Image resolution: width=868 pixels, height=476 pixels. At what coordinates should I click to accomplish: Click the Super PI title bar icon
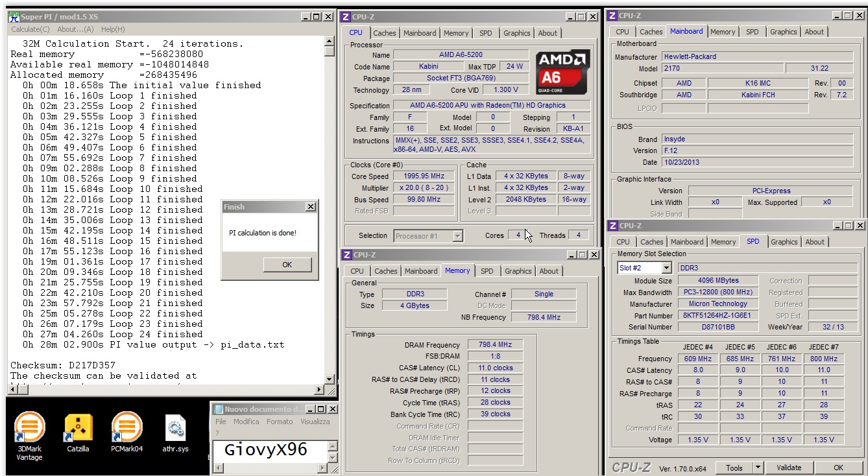13,17
